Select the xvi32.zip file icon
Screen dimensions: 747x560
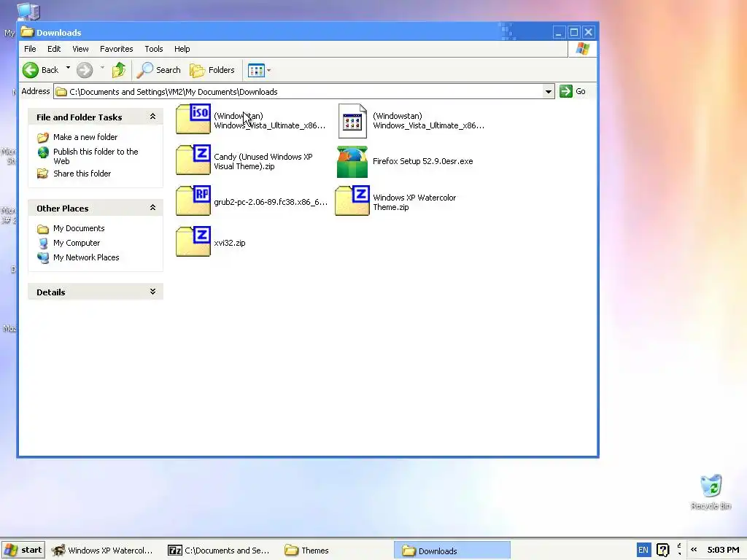pos(193,242)
